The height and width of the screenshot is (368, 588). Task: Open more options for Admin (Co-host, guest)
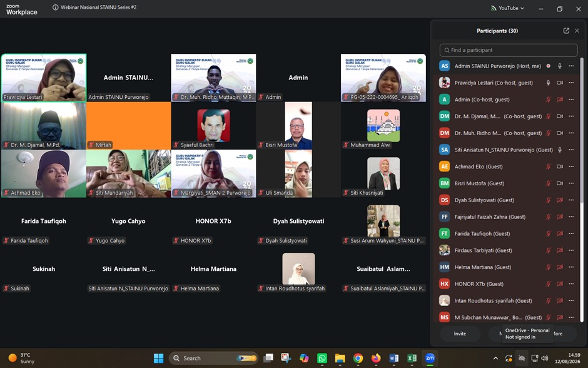tap(571, 100)
